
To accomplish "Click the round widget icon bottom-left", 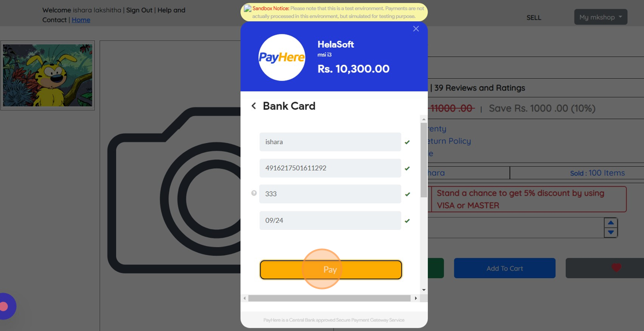I will point(5,306).
